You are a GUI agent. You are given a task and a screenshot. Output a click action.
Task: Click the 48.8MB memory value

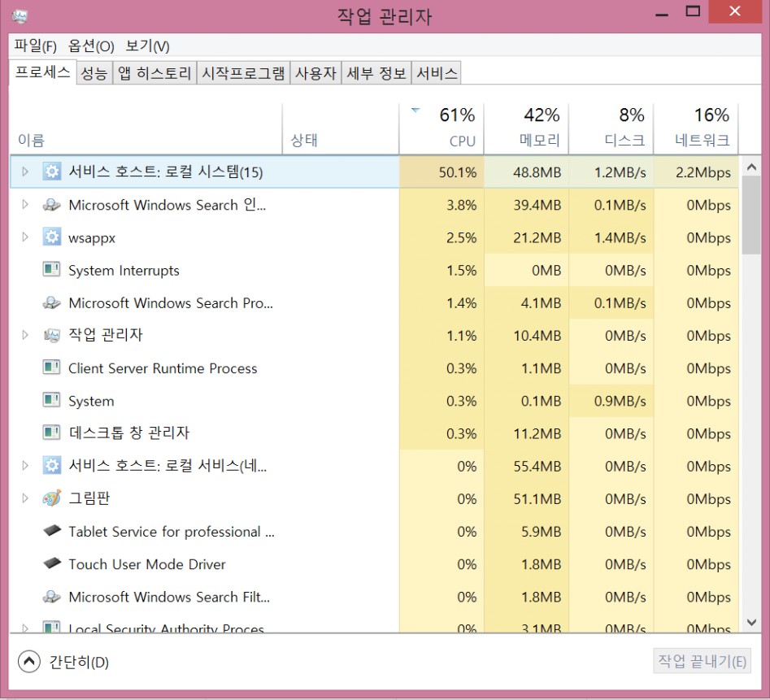537,172
